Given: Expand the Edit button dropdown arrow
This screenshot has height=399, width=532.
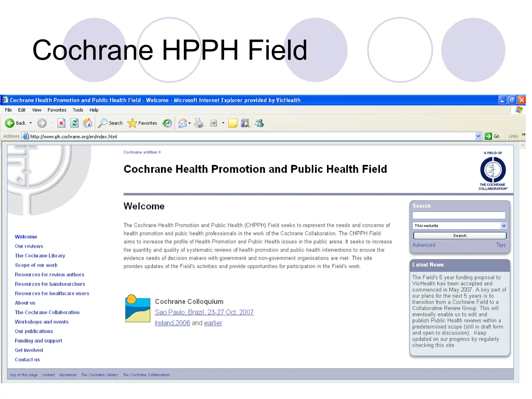Looking at the screenshot, I should pos(223,123).
